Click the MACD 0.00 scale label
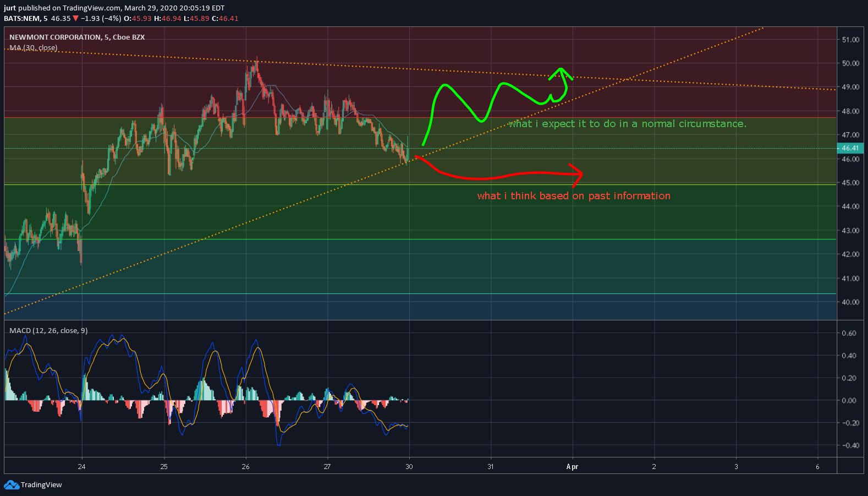Image resolution: width=868 pixels, height=496 pixels. [x=849, y=401]
